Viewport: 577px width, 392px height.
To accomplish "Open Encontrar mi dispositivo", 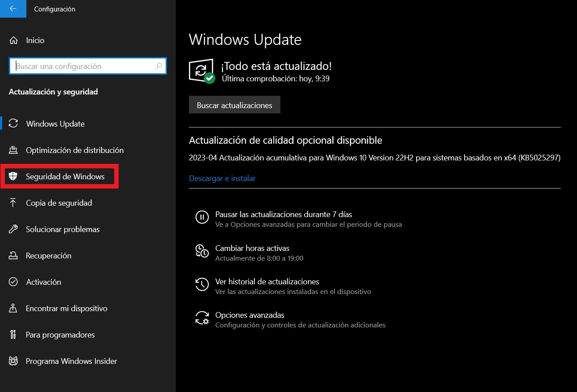I will (x=88, y=308).
